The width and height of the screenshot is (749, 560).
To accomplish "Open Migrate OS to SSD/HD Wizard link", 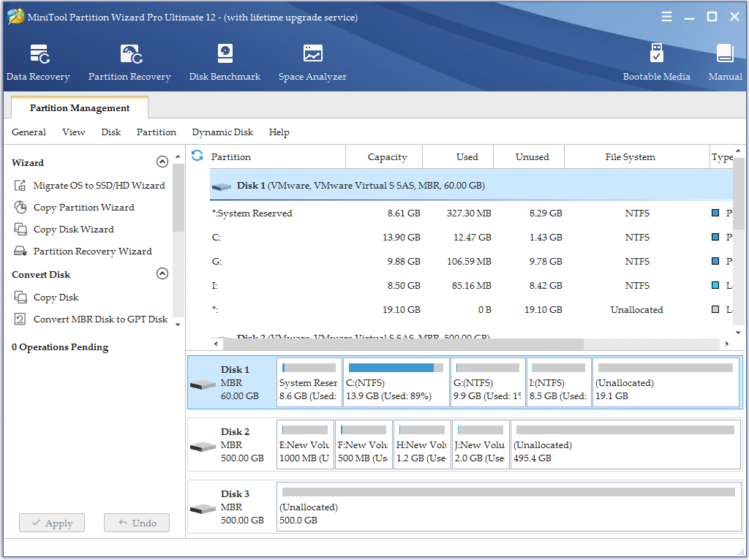I will [99, 185].
